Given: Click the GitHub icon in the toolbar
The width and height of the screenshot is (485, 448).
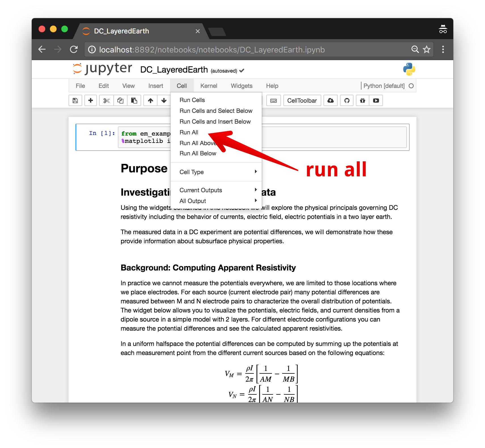Looking at the screenshot, I should tap(347, 101).
